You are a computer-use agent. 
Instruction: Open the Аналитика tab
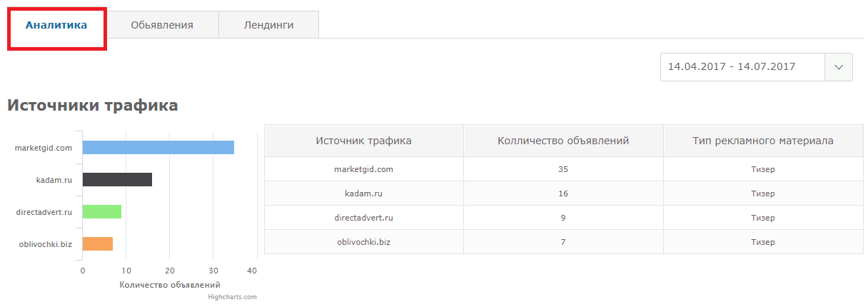(56, 25)
